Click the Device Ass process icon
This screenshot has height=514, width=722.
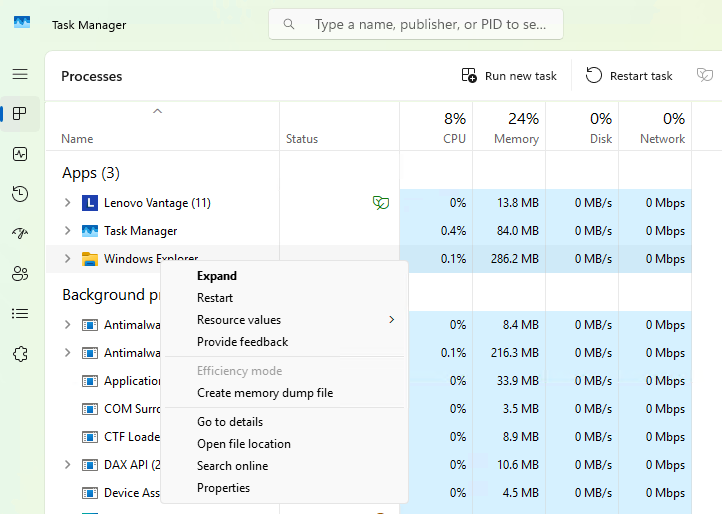point(90,493)
